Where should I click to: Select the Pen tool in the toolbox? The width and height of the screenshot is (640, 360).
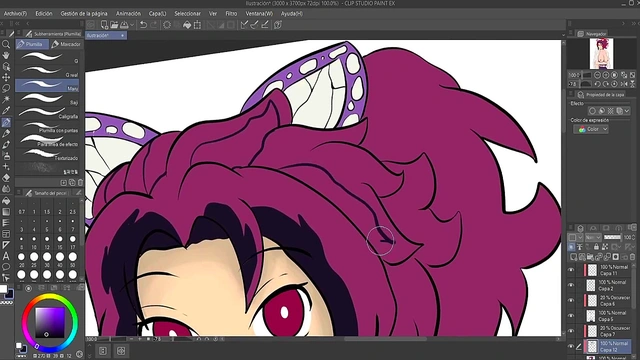coord(6,122)
